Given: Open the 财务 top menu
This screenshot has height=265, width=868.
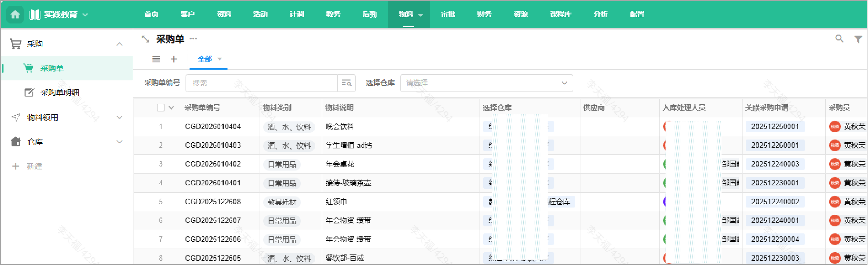Looking at the screenshot, I should pos(484,15).
